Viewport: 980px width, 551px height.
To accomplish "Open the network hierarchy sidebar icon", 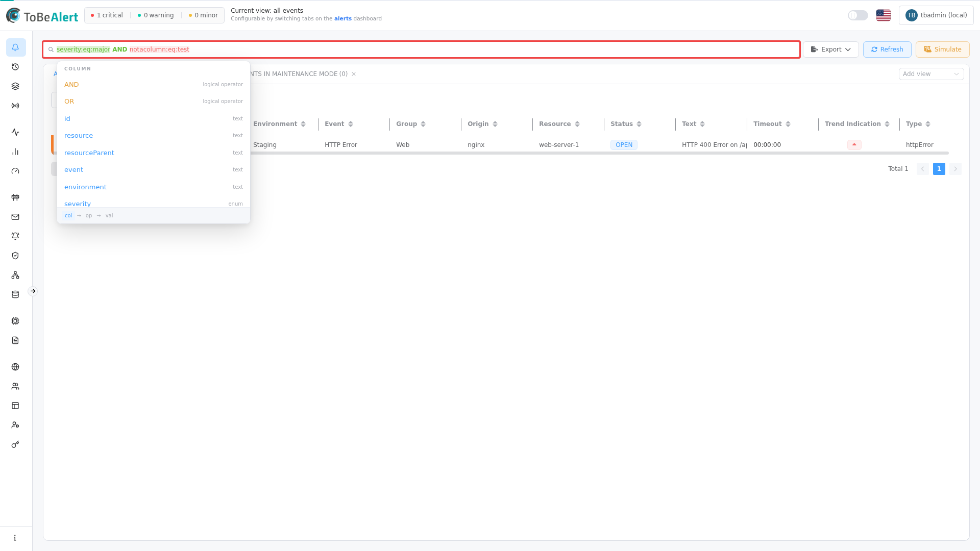I will (x=15, y=275).
